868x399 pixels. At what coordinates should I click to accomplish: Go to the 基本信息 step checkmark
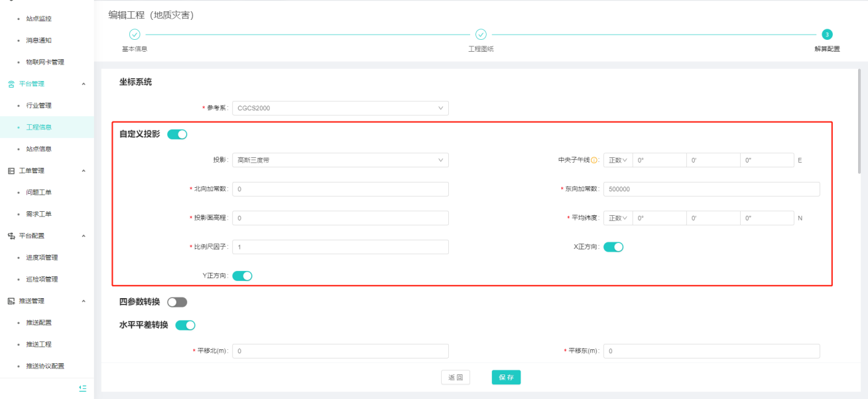pyautogui.click(x=135, y=35)
